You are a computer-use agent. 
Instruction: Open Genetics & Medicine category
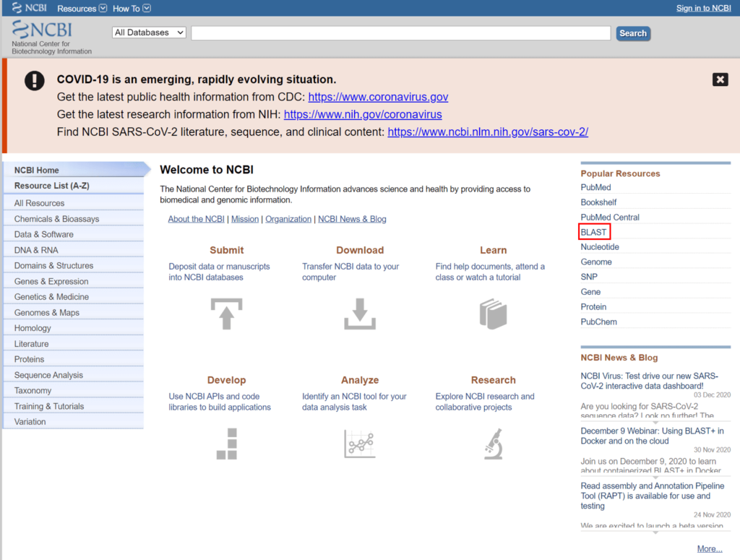click(74, 297)
